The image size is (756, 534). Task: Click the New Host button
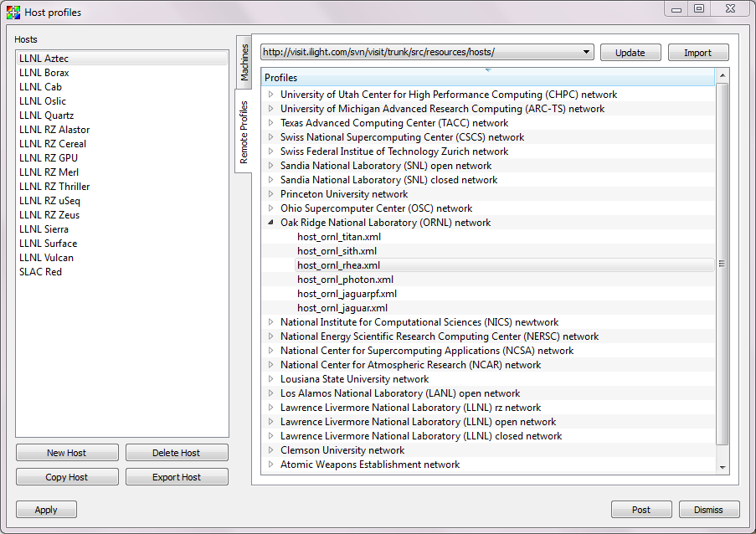(67, 453)
